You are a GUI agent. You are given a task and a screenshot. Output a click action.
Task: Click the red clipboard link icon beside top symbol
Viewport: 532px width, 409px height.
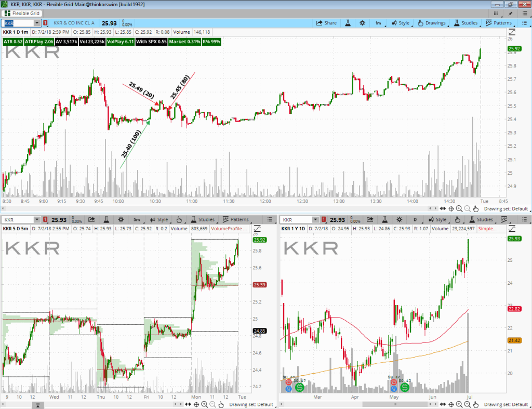pyautogui.click(x=46, y=23)
